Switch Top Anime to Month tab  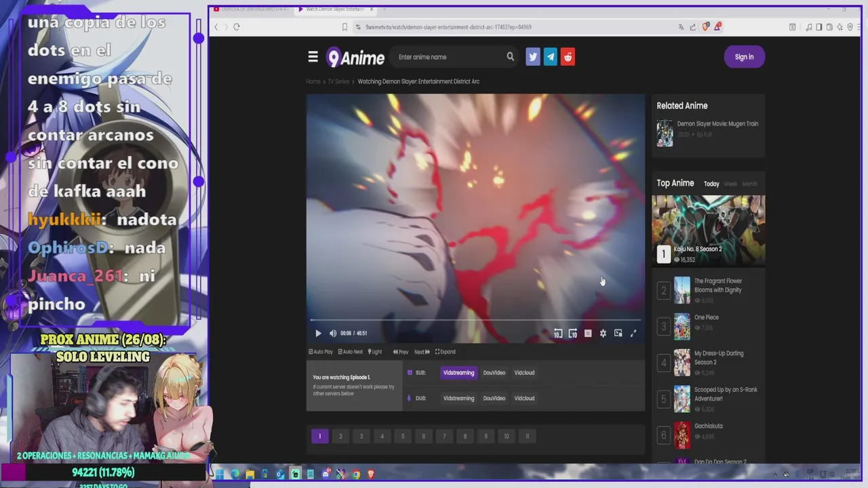(x=749, y=184)
